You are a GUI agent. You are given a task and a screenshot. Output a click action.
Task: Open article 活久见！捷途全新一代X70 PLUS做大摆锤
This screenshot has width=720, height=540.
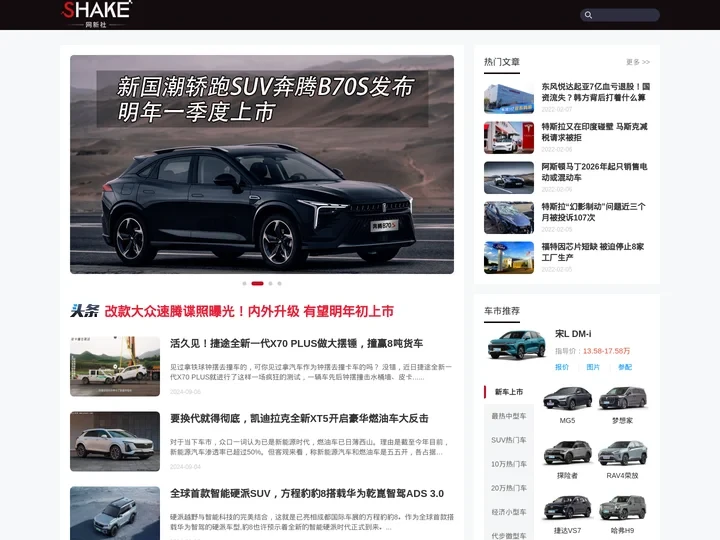point(297,343)
